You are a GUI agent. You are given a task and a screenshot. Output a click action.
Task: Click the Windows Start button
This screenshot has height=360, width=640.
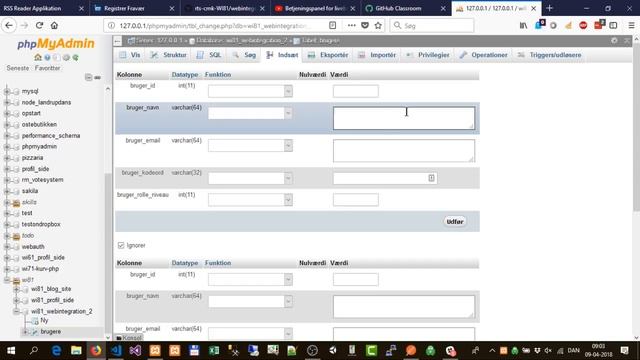pos(11,351)
